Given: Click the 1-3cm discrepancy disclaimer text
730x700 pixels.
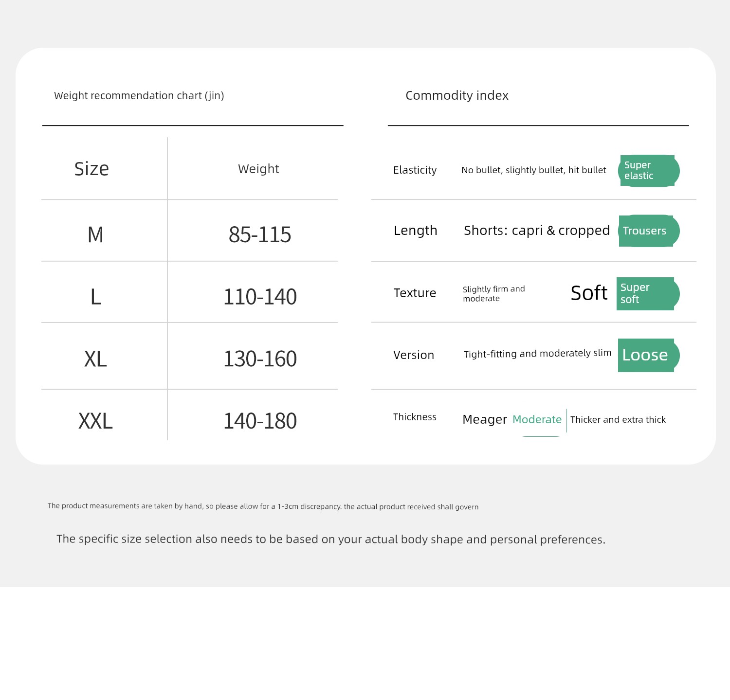Looking at the screenshot, I should click(x=263, y=506).
